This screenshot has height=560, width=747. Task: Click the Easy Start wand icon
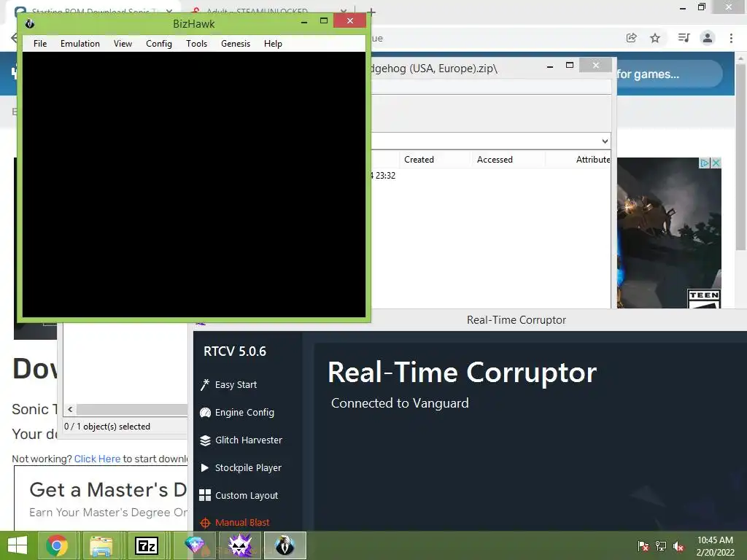[x=205, y=385]
